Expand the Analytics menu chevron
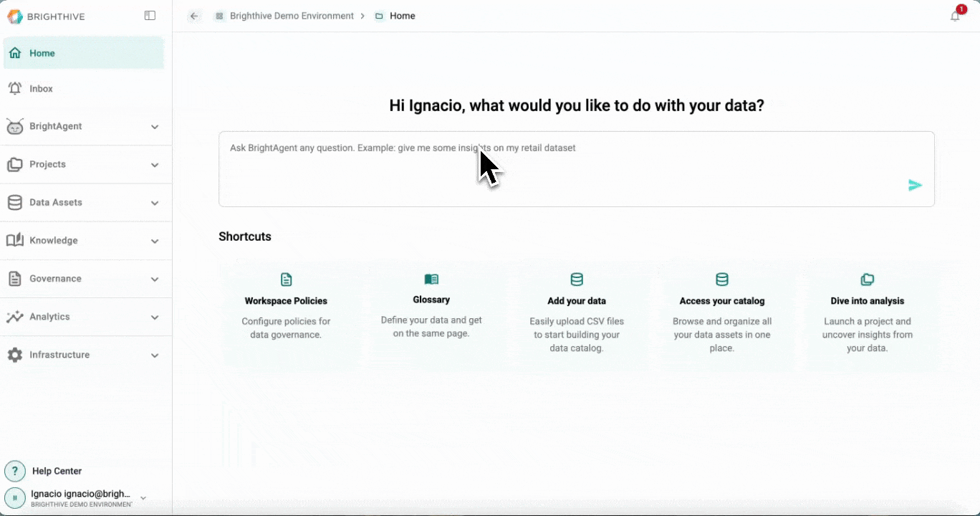The height and width of the screenshot is (516, 980). click(x=155, y=317)
